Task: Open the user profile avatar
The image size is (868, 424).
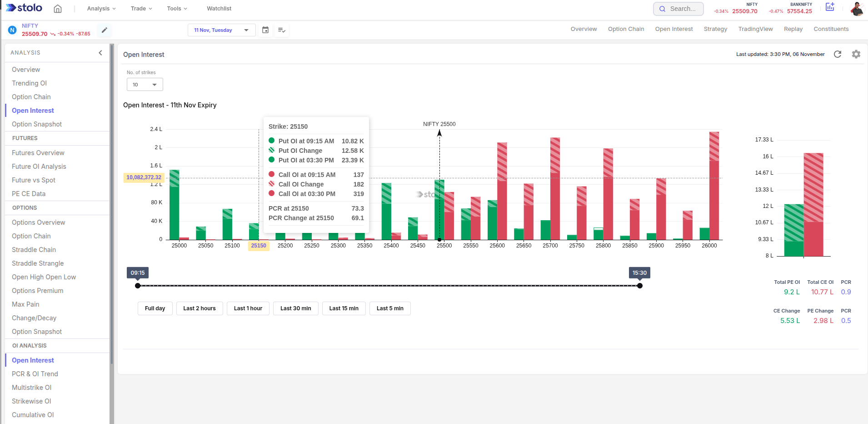Action: pyautogui.click(x=857, y=9)
